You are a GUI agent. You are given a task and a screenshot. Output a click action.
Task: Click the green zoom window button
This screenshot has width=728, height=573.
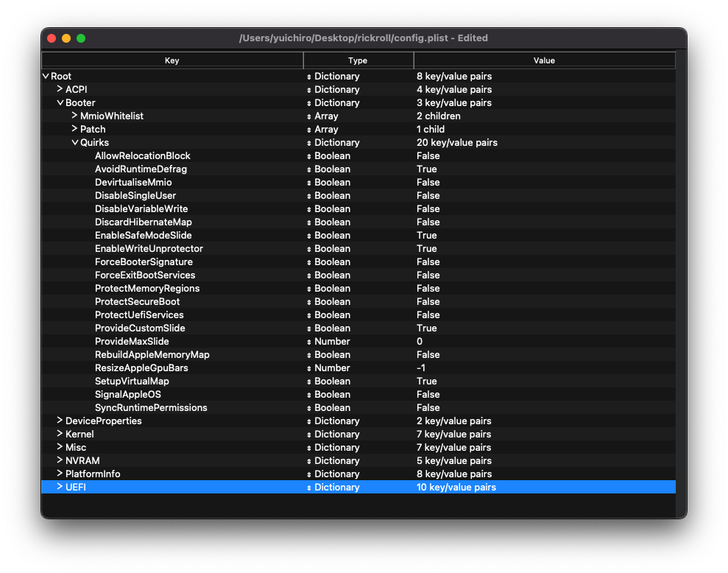(x=81, y=38)
